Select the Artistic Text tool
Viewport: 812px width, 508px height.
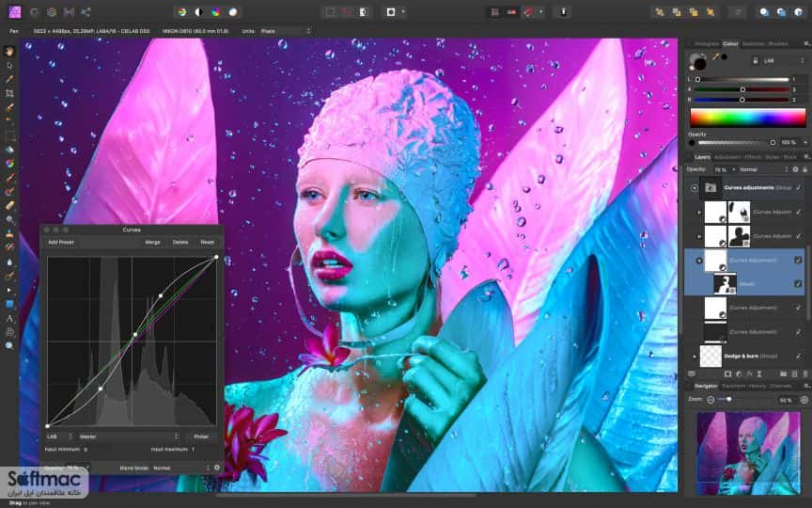9,318
